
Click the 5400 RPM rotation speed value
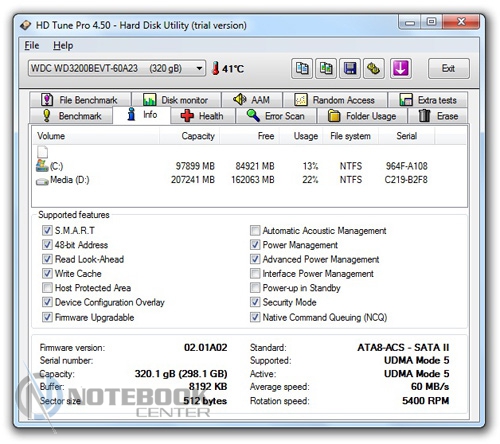426,401
